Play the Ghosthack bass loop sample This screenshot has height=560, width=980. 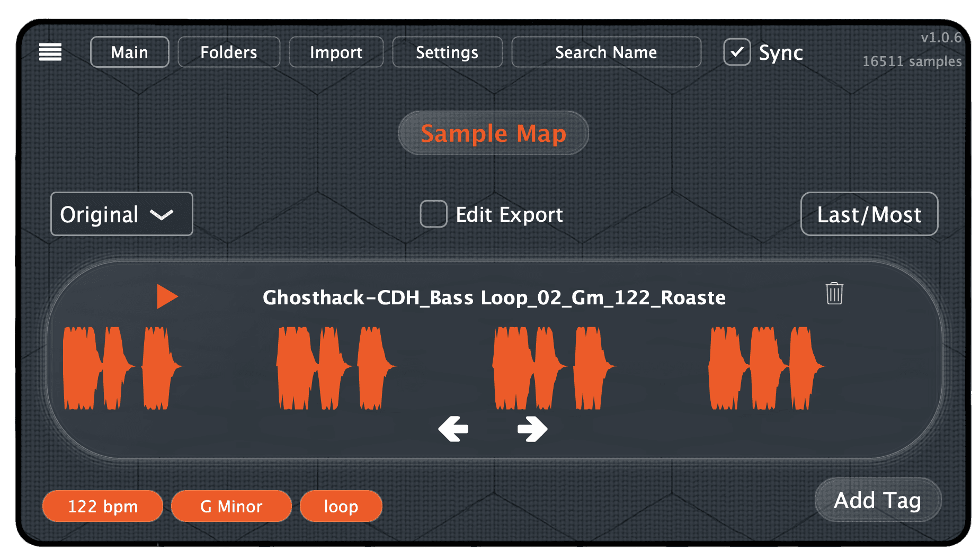167,296
